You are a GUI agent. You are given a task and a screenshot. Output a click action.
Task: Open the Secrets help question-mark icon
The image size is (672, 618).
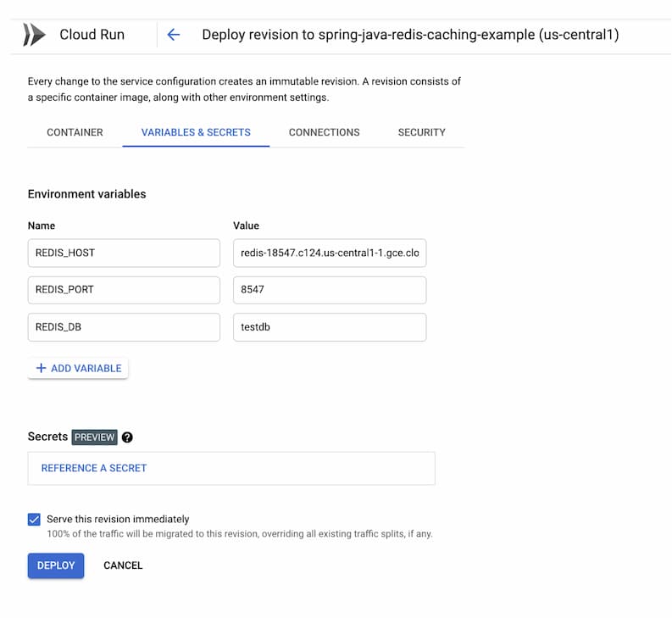coord(127,437)
